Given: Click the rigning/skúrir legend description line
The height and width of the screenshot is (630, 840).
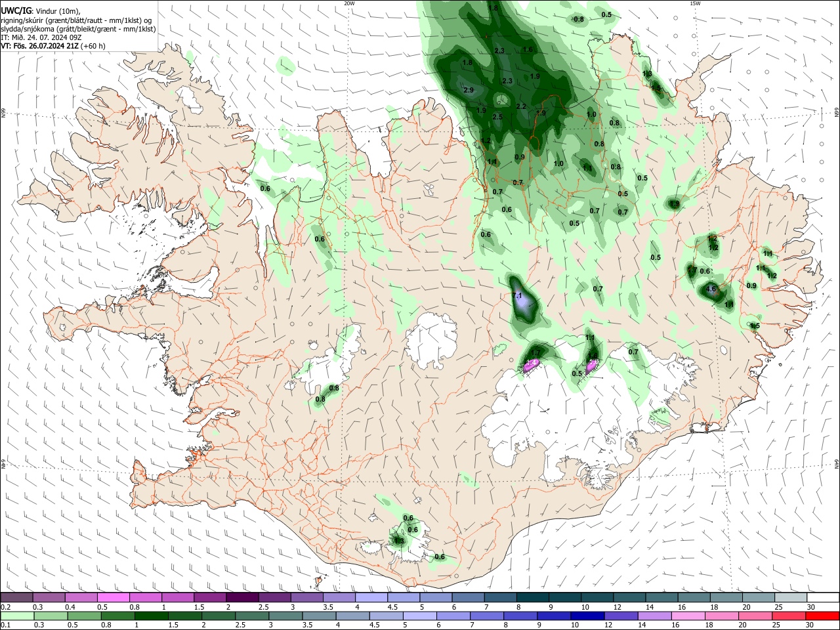Looking at the screenshot, I should pyautogui.click(x=76, y=20).
